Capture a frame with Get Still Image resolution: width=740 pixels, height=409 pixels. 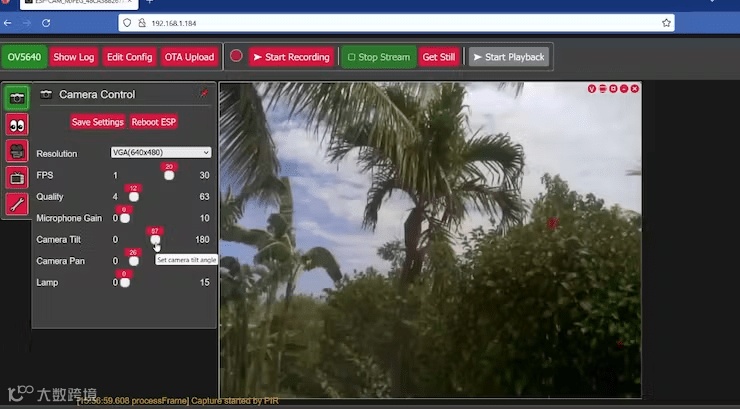(x=438, y=57)
